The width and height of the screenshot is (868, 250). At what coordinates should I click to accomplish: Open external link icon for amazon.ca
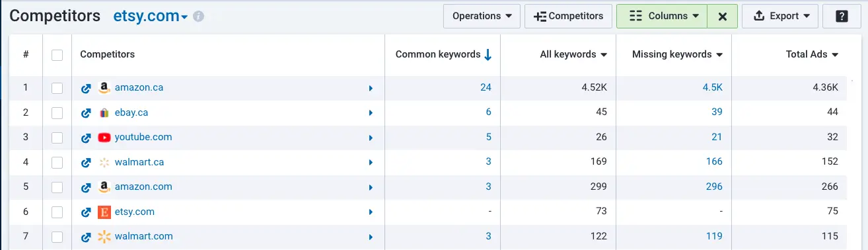pos(85,88)
